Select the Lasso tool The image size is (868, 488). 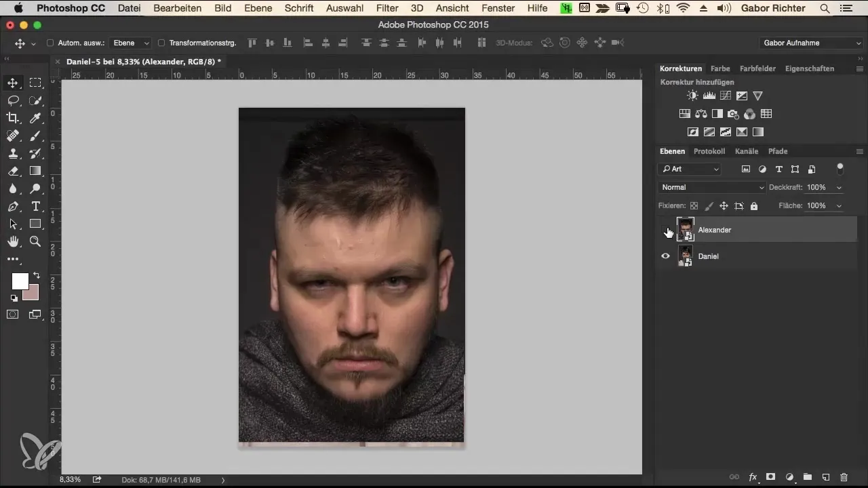[13, 100]
